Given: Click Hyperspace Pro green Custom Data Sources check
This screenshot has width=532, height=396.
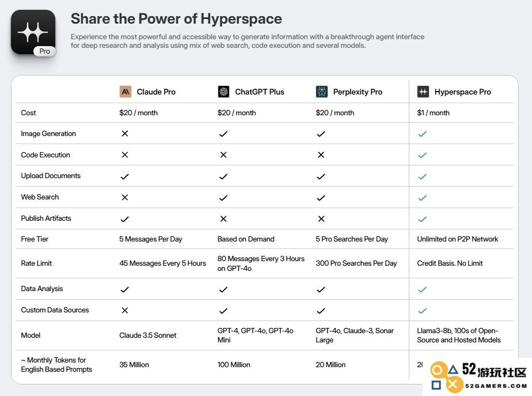Looking at the screenshot, I should point(423,311).
